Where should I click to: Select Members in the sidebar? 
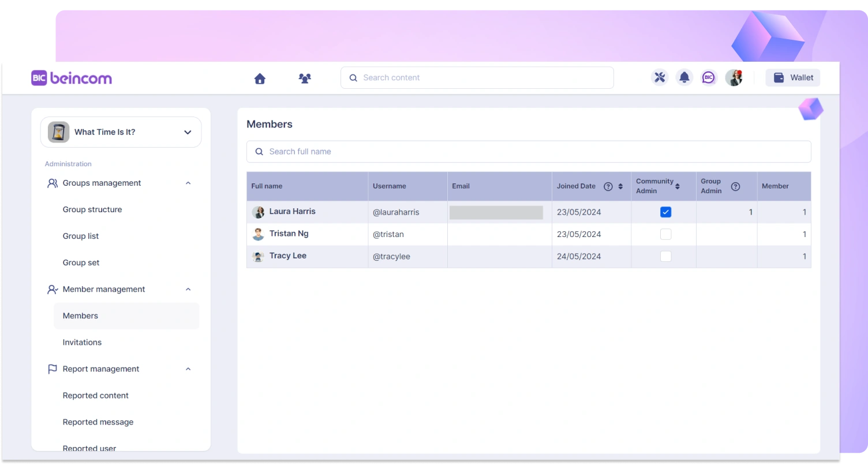point(126,316)
